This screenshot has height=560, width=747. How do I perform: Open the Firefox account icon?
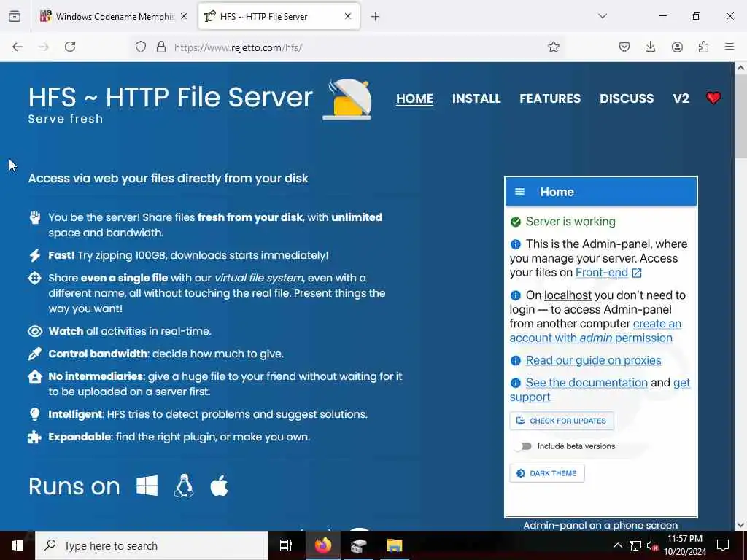point(677,47)
